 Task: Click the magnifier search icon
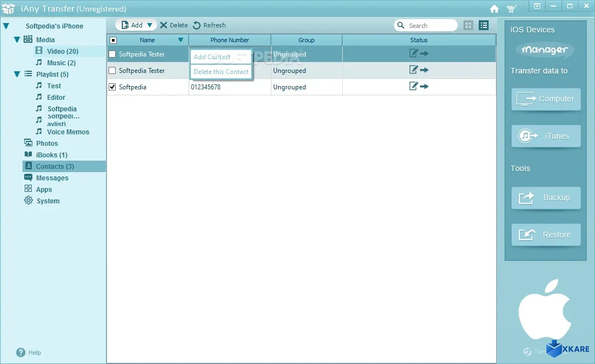(401, 25)
